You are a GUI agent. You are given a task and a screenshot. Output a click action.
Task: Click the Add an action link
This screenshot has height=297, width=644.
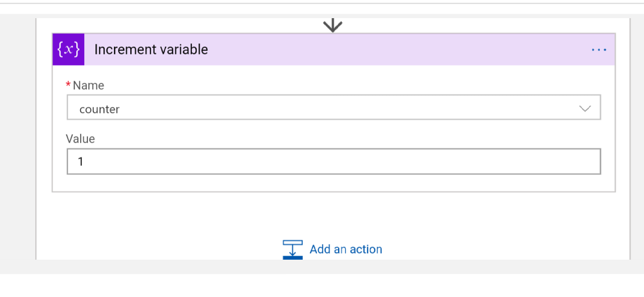[x=346, y=249]
